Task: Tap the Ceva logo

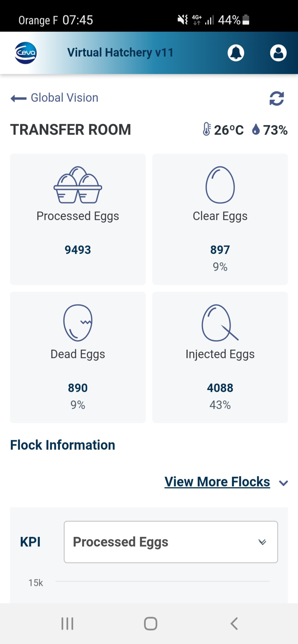Action: [x=26, y=53]
